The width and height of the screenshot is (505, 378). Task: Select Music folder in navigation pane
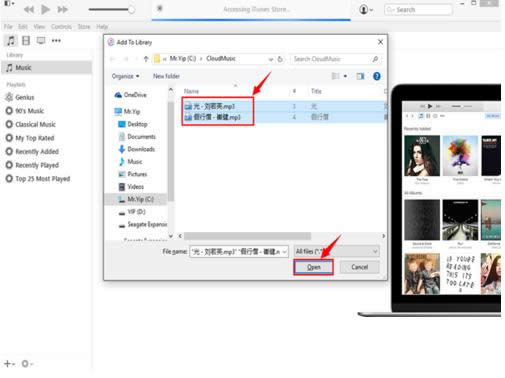pyautogui.click(x=130, y=162)
